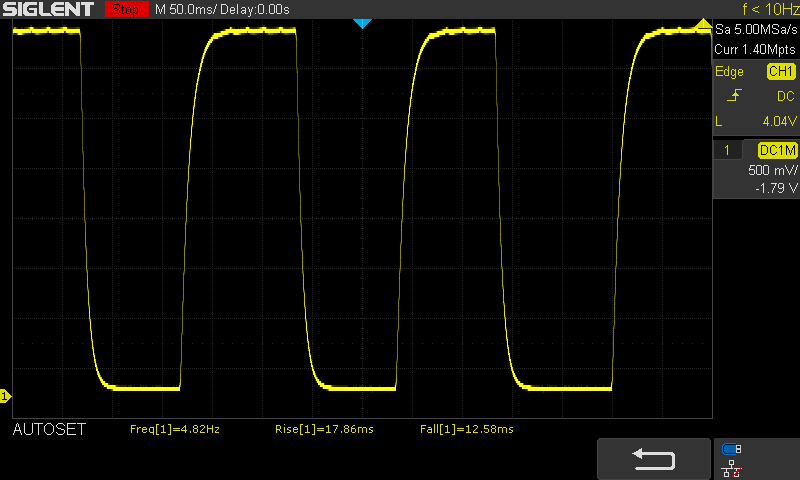Click the 4.04V trigger level value

780,121
